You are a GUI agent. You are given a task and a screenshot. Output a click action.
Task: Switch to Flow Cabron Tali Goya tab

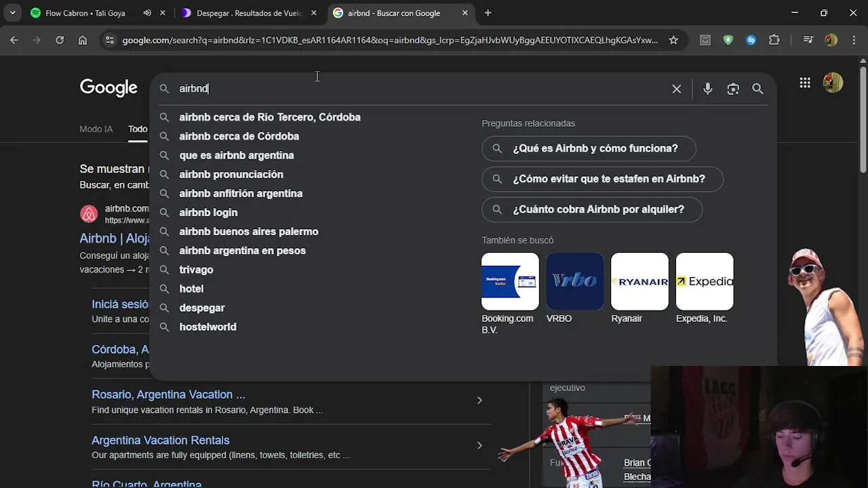tap(85, 13)
